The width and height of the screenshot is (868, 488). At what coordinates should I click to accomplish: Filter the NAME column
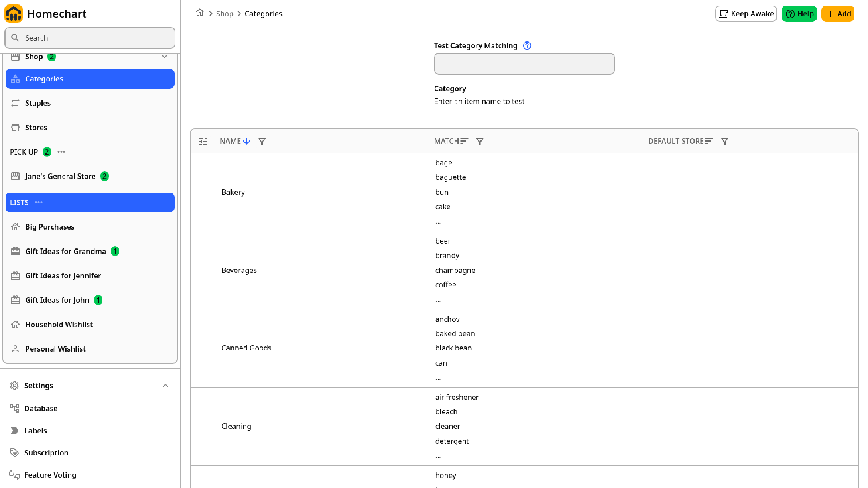(262, 141)
